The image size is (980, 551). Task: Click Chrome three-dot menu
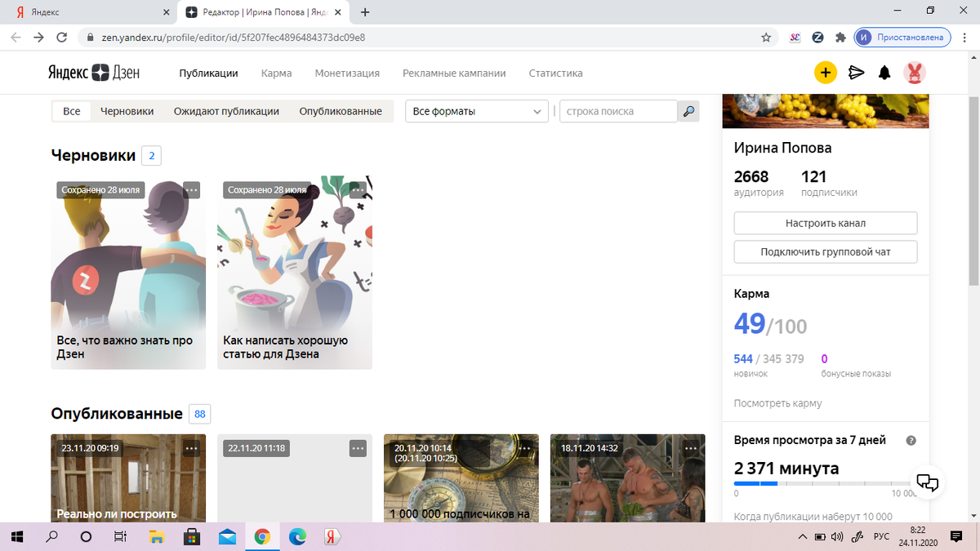[966, 37]
